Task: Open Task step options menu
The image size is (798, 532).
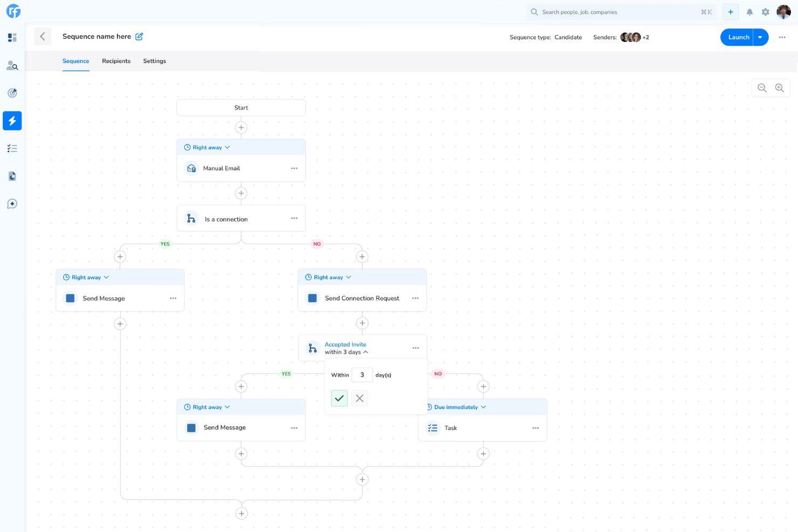Action: 535,428
